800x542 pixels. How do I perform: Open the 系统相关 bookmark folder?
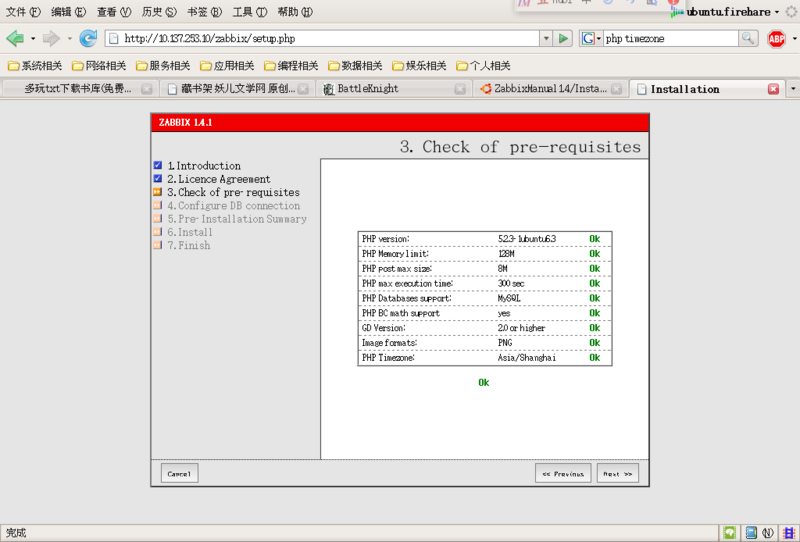(x=35, y=66)
